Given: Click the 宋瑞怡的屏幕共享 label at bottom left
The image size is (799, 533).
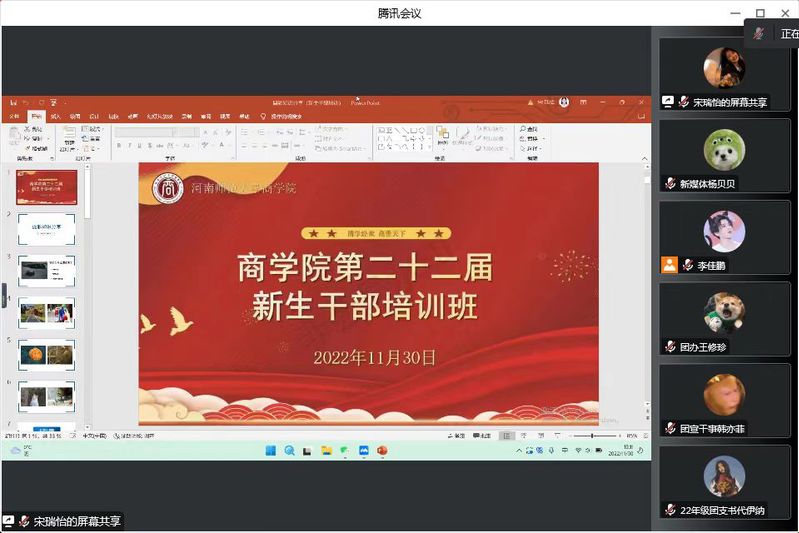Looking at the screenshot, I should [76, 521].
